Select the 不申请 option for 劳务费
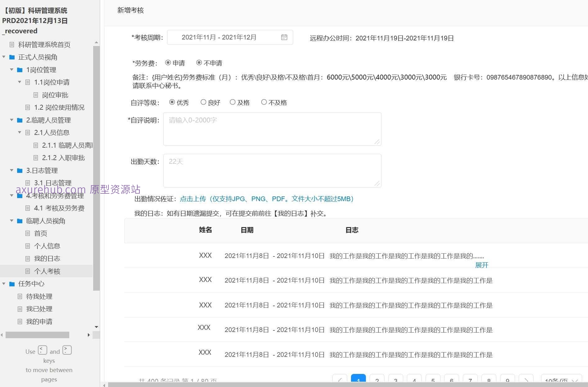The width and height of the screenshot is (588, 387). pyautogui.click(x=199, y=63)
